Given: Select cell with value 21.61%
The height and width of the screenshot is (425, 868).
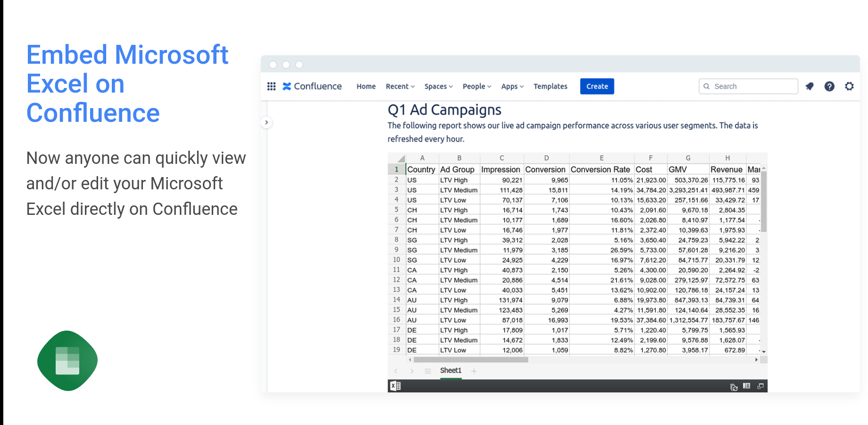Looking at the screenshot, I should pos(601,280).
